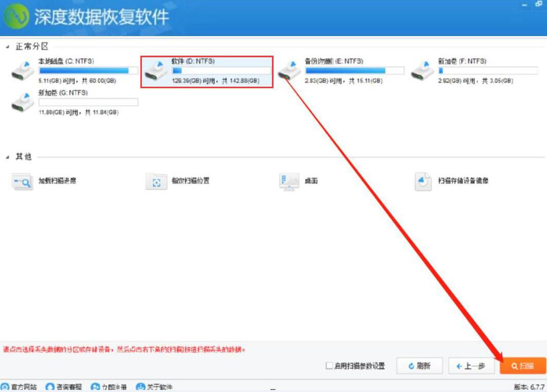Click the C: drive usage bar
547x392 pixels.
point(88,71)
